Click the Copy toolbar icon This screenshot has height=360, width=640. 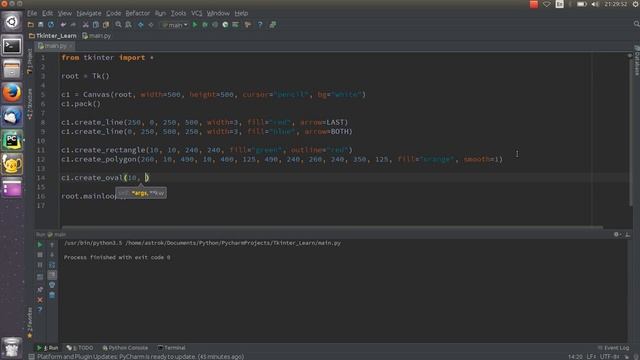click(96, 25)
